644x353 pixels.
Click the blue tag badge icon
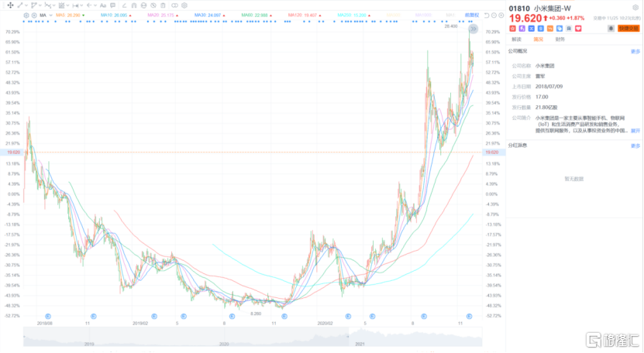(x=560, y=29)
